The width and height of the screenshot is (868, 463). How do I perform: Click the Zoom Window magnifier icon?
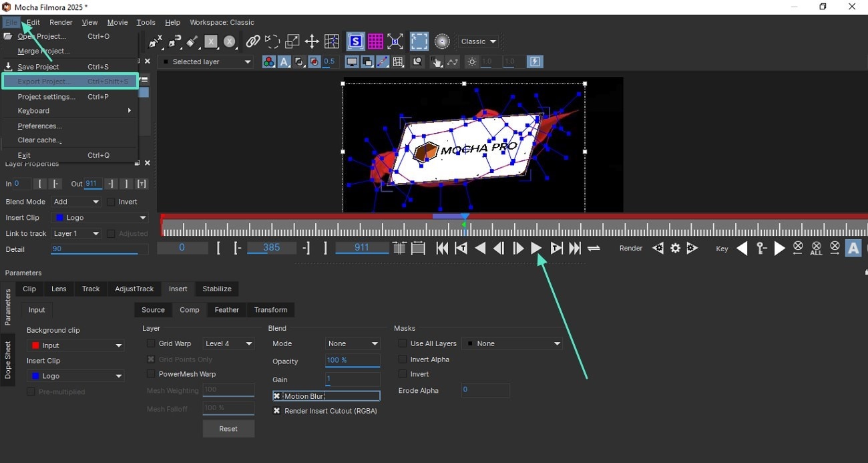[417, 61]
